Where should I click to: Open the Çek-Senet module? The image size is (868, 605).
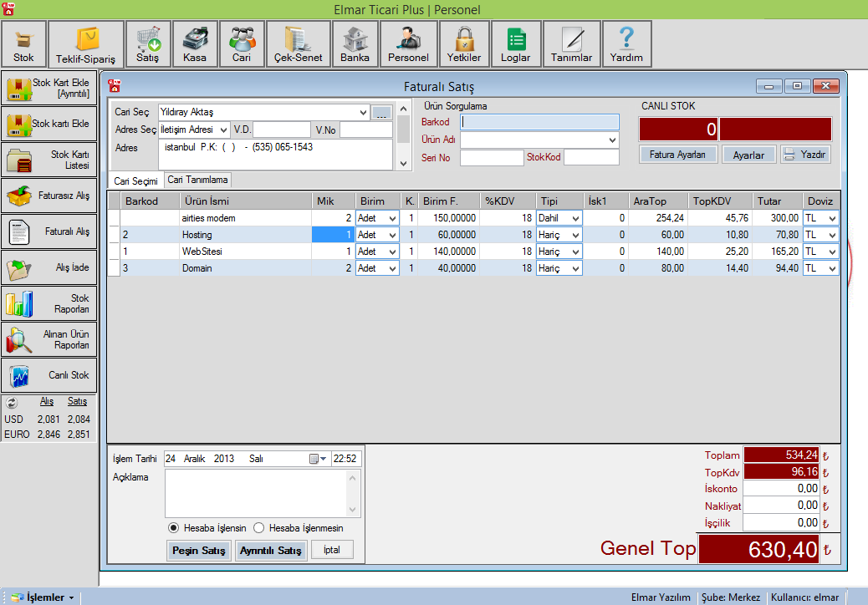pos(298,44)
